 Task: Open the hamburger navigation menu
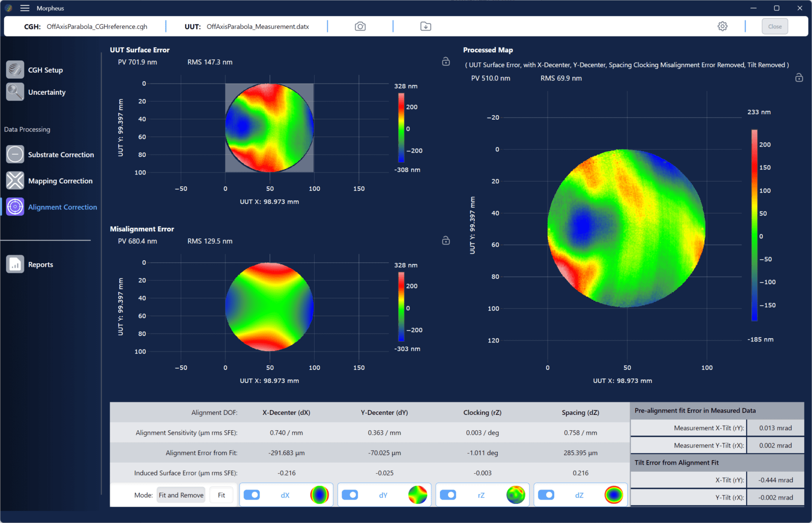(x=24, y=8)
